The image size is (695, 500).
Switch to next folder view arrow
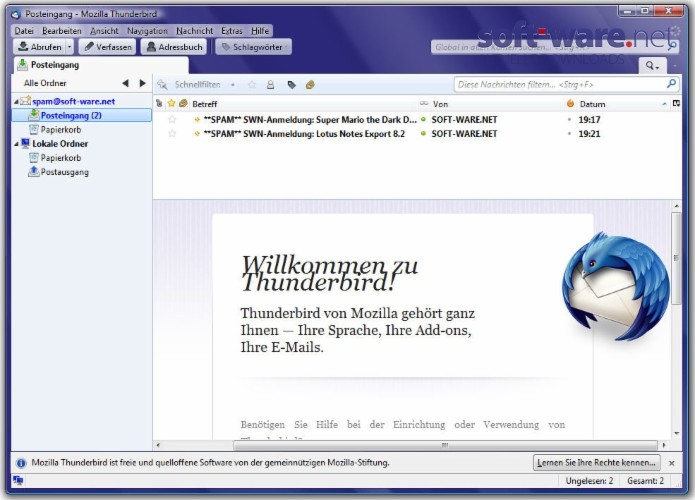tap(142, 83)
